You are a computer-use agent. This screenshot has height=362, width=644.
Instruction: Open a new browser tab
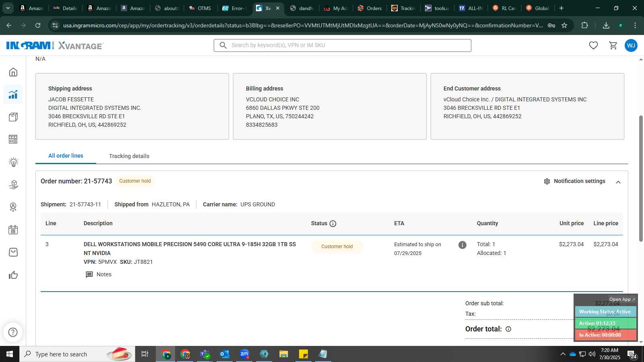(x=561, y=8)
